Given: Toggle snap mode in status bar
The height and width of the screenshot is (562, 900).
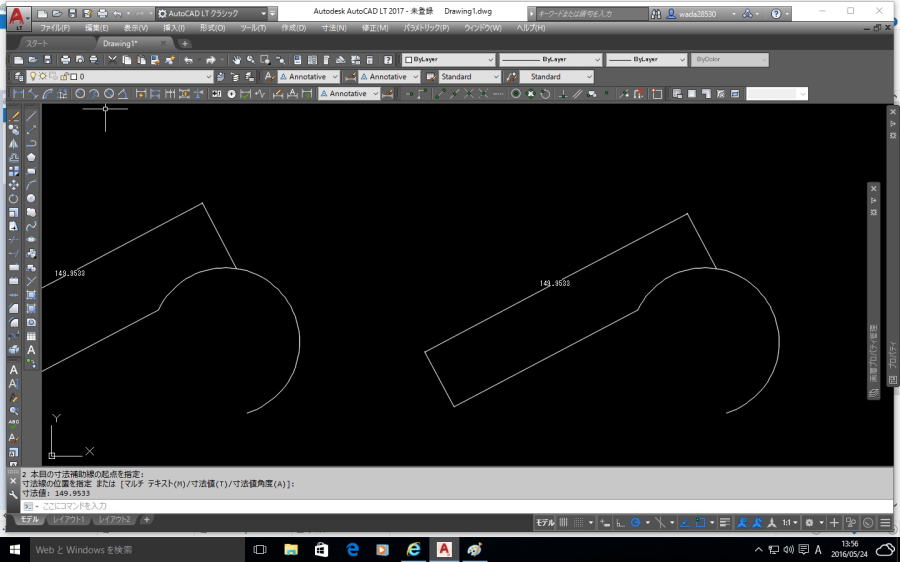Looking at the screenshot, I should click(579, 522).
